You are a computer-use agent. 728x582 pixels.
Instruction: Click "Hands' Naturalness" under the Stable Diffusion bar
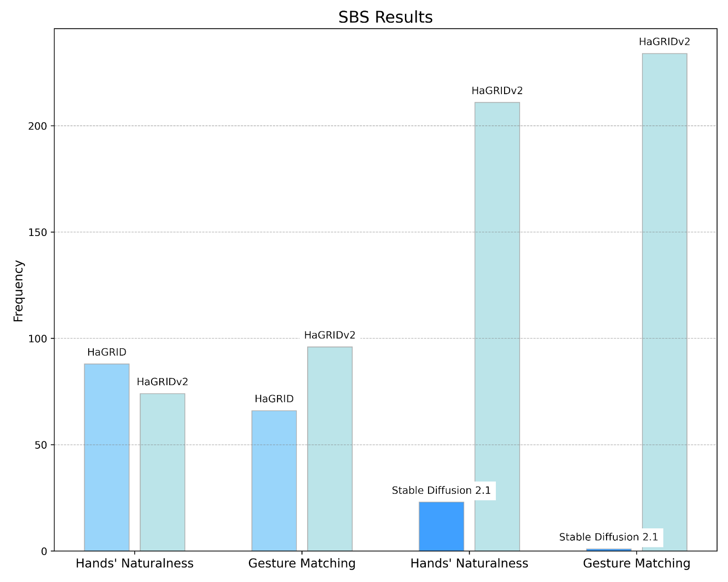coord(470,564)
